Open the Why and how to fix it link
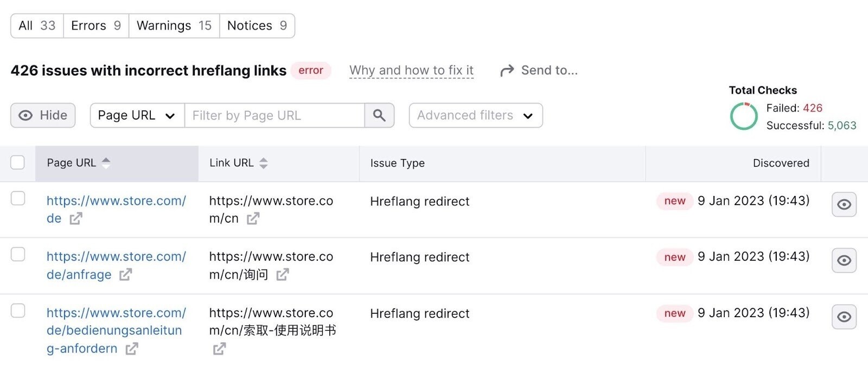The image size is (868, 366). [x=411, y=70]
